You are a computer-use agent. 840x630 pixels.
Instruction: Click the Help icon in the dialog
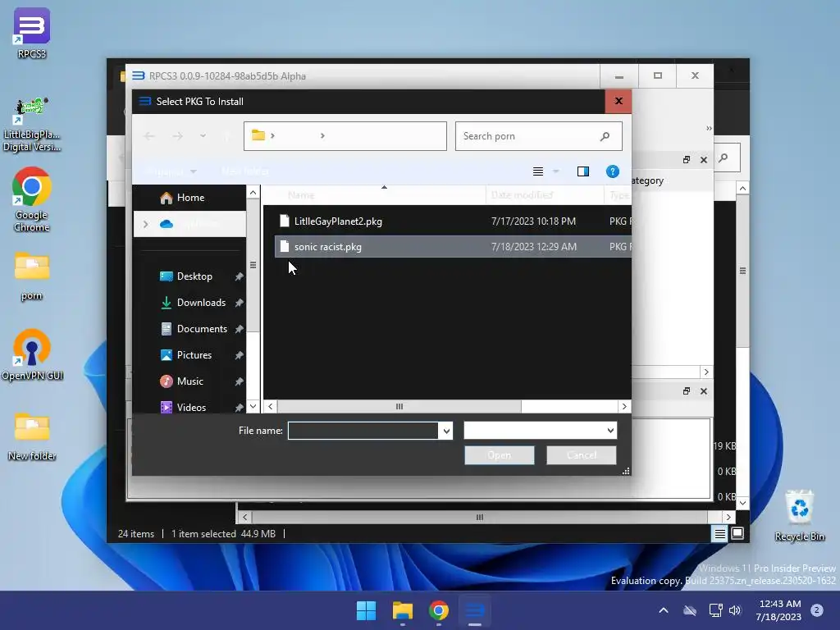612,171
